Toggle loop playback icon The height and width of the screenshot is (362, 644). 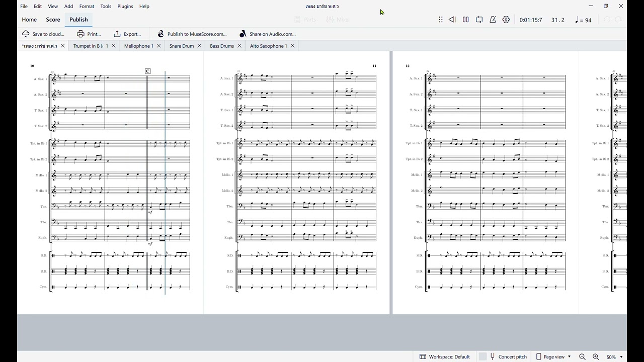pyautogui.click(x=479, y=20)
